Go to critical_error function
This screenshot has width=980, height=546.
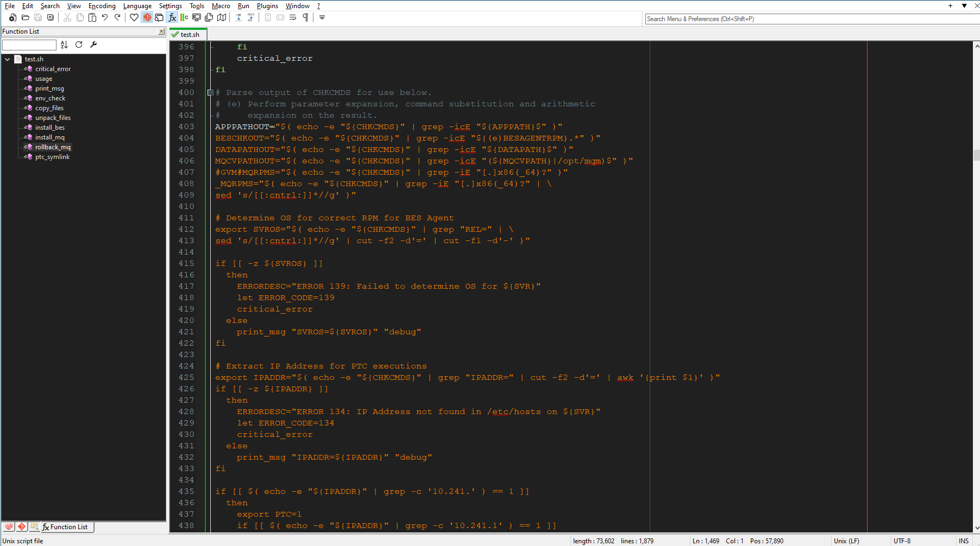[x=53, y=69]
